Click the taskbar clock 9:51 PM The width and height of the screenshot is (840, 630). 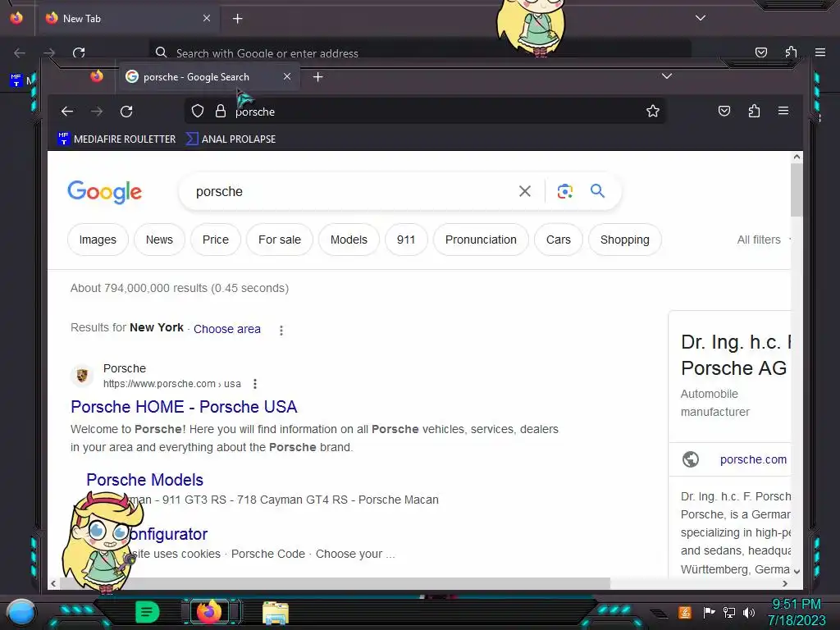click(796, 605)
